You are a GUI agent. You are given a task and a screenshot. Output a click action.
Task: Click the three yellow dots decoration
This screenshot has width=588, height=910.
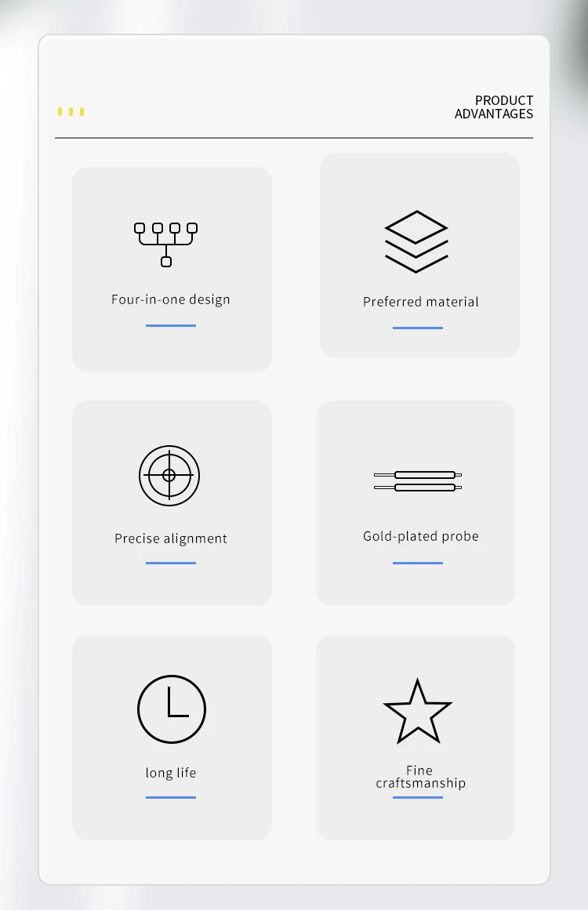click(71, 112)
